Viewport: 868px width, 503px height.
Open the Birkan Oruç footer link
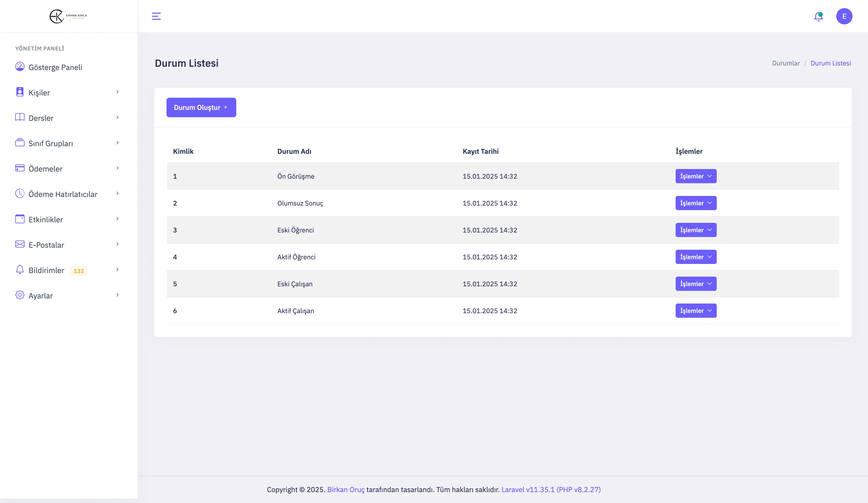coord(345,490)
